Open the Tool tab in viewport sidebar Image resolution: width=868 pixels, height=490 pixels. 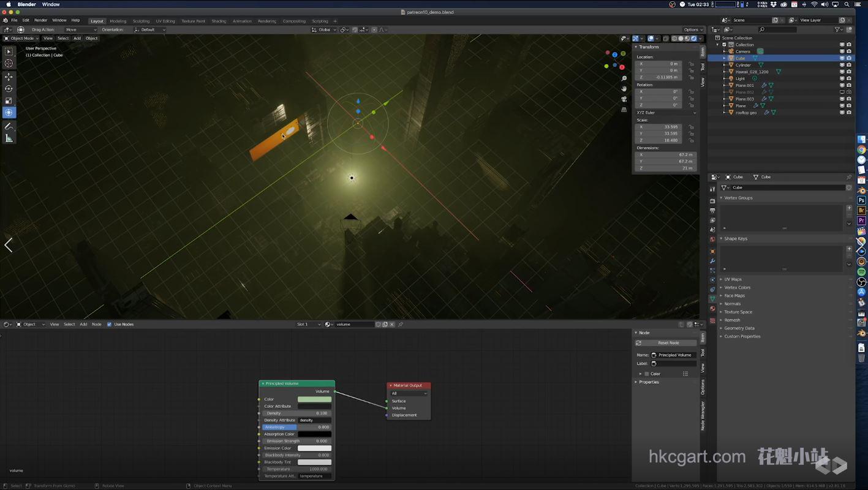(x=703, y=67)
